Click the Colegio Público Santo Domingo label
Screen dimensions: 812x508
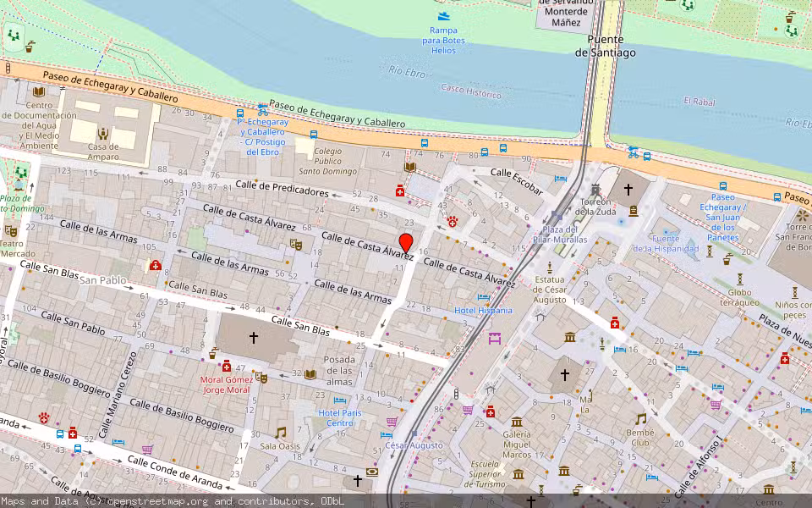(328, 161)
